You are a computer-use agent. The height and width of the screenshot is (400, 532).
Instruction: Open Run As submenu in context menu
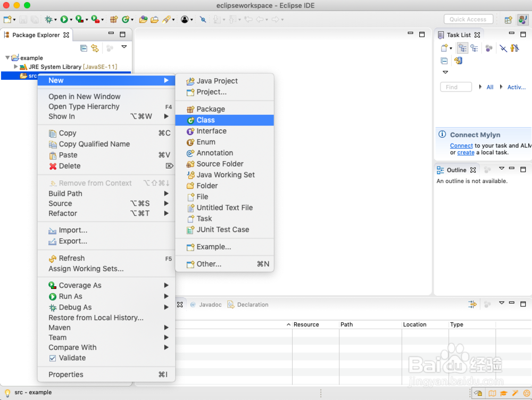coord(106,296)
